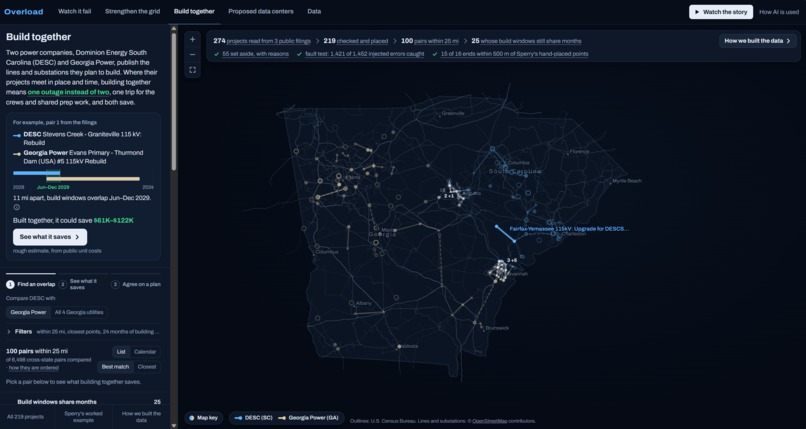Select Georgia Power comparison option
Image resolution: width=806 pixels, height=429 pixels.
[28, 312]
